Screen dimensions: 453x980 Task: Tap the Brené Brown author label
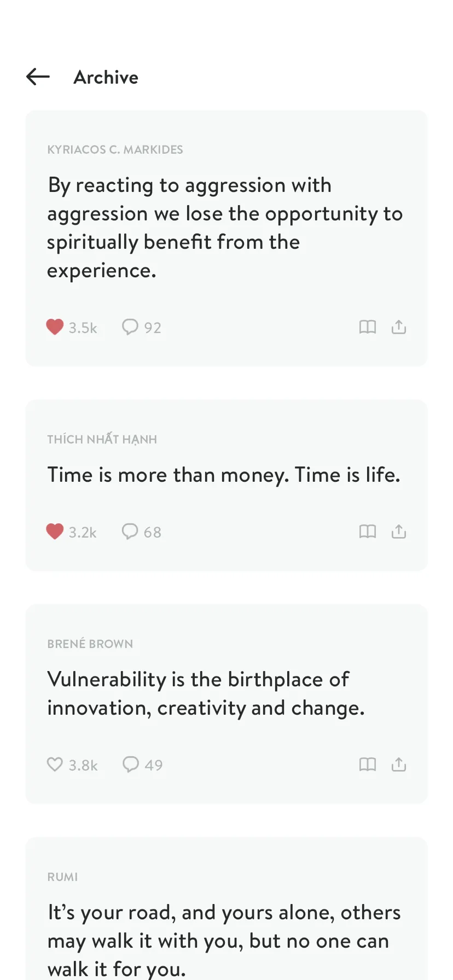90,644
